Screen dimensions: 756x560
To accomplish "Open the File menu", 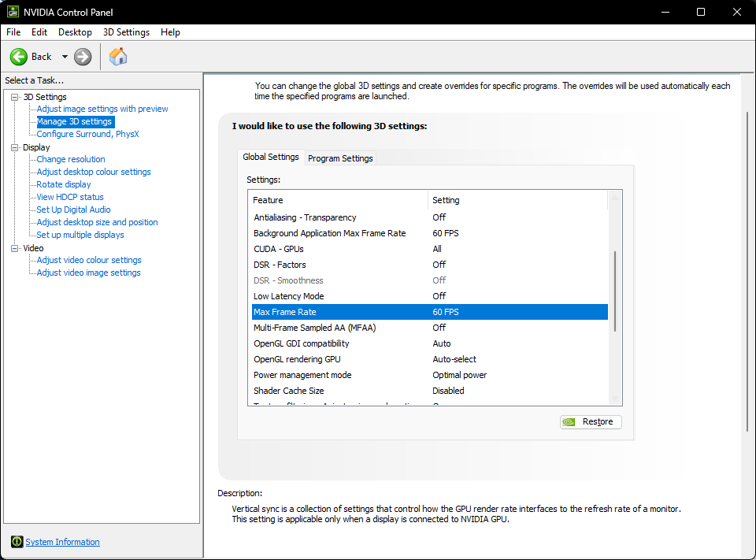I will tap(13, 32).
